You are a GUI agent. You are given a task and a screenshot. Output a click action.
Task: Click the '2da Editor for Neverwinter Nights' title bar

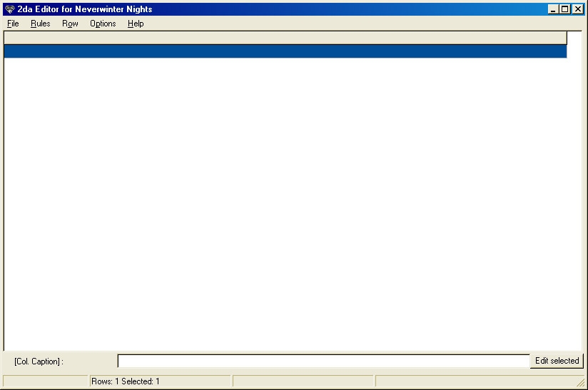(285, 9)
